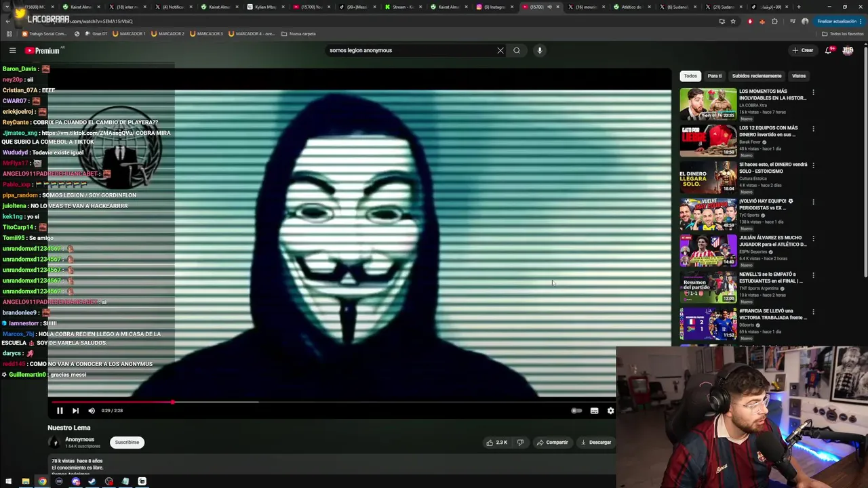Screen dimensions: 868x488
Task: Switch to the 'Kylian Mbap' browser tab
Action: (x=265, y=7)
